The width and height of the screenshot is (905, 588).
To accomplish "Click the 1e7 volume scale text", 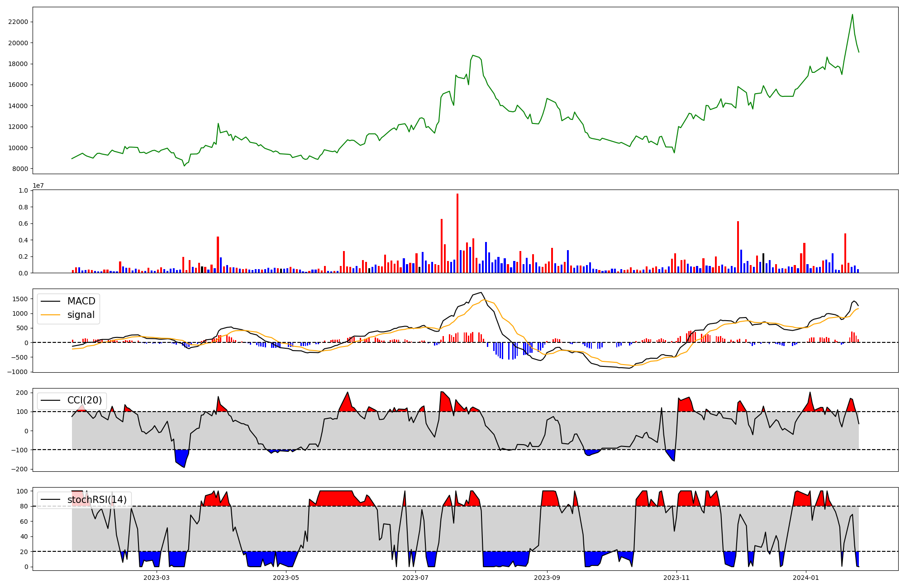I will click(38, 185).
